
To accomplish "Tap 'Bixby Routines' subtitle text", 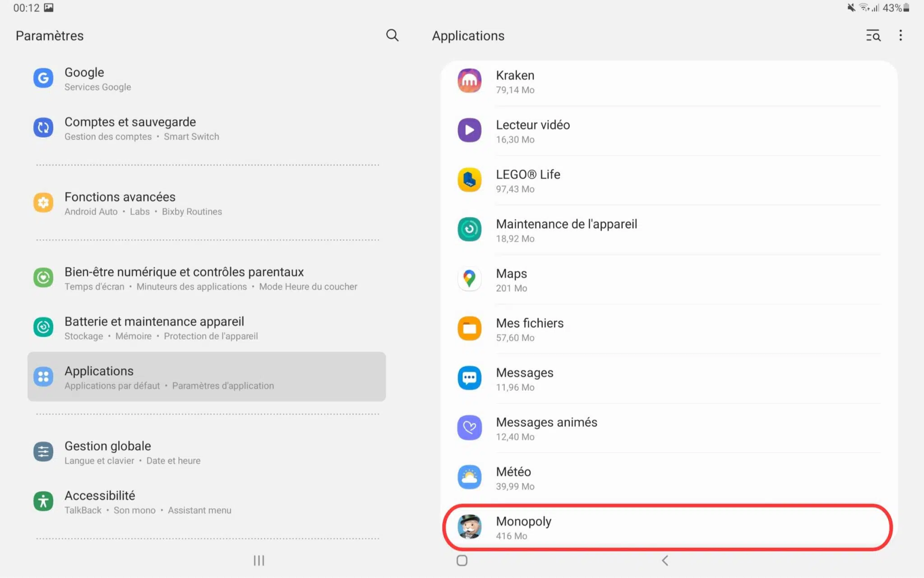I will [192, 212].
